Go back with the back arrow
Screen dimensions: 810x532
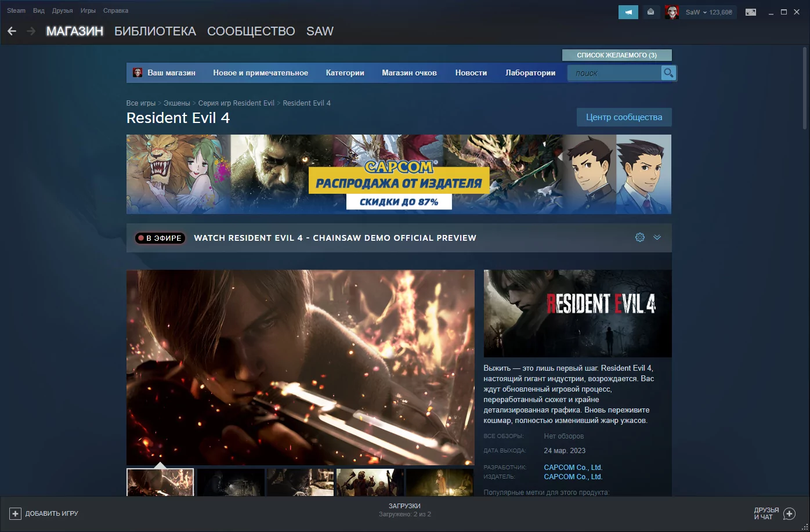click(x=12, y=31)
